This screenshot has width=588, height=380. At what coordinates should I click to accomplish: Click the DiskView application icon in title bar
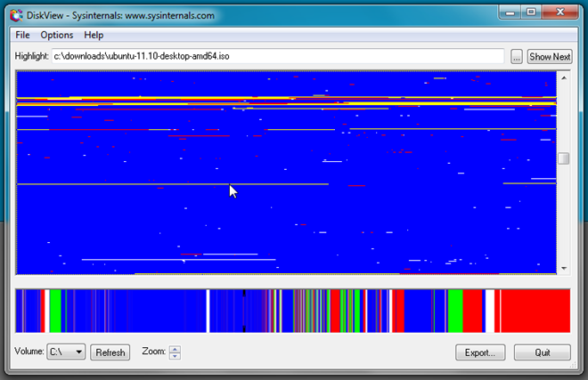[16, 15]
